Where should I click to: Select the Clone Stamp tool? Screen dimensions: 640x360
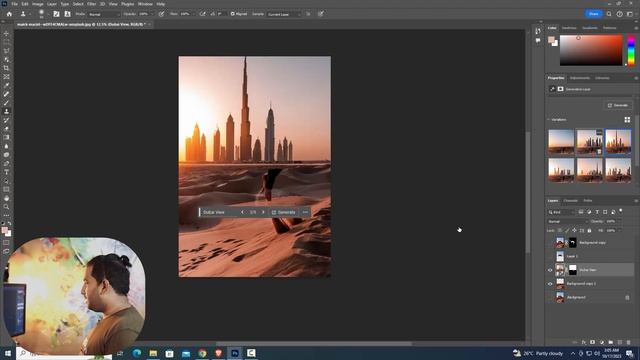point(6,111)
